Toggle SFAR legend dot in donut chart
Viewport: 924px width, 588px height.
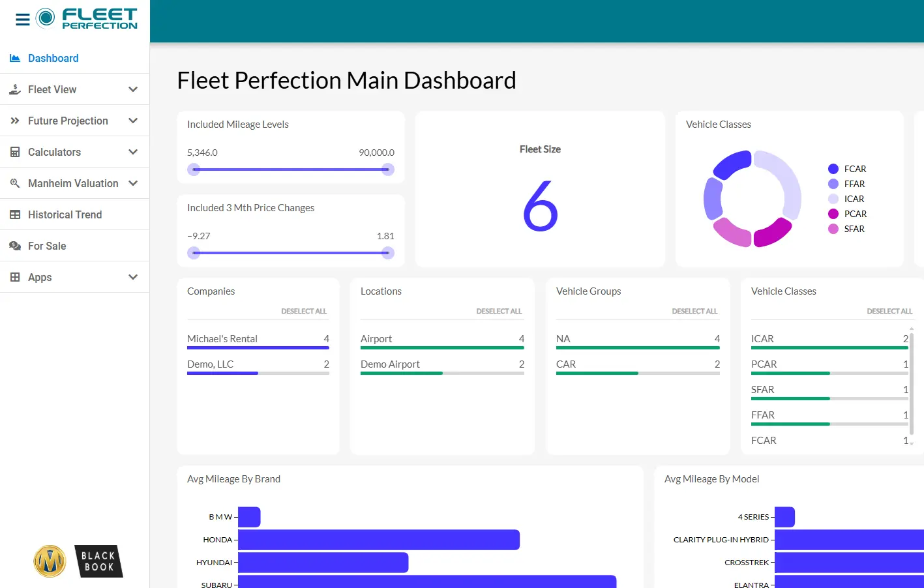(x=833, y=229)
